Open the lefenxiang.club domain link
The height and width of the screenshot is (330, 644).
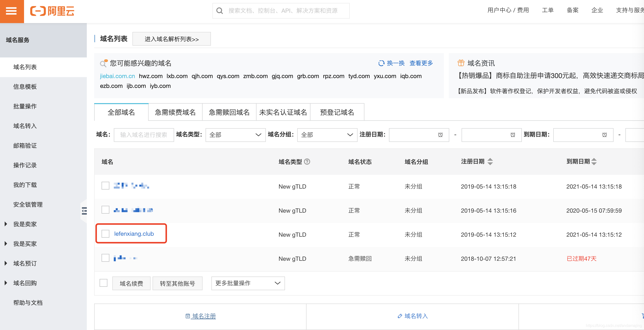134,234
